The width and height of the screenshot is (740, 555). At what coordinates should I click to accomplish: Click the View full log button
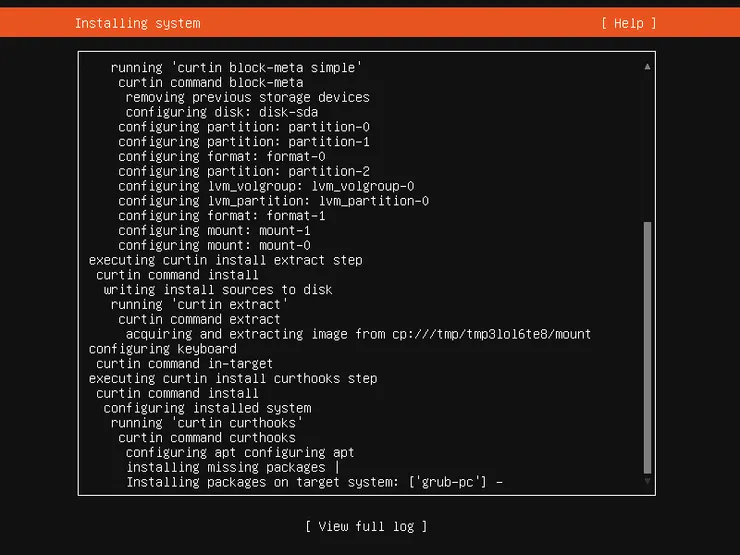tap(366, 526)
